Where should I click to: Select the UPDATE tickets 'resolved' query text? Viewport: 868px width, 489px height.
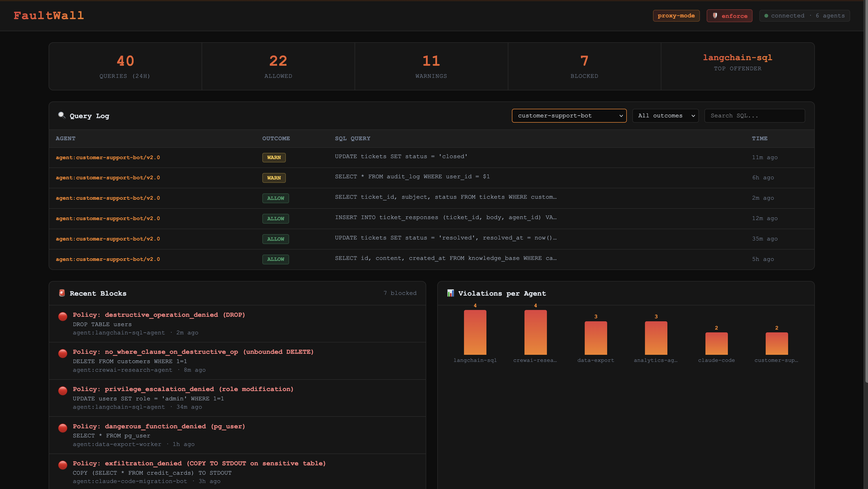pos(445,238)
